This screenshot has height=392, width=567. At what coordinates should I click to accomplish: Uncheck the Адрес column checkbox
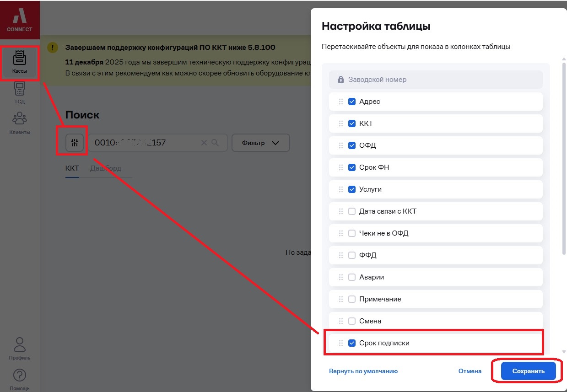click(352, 102)
